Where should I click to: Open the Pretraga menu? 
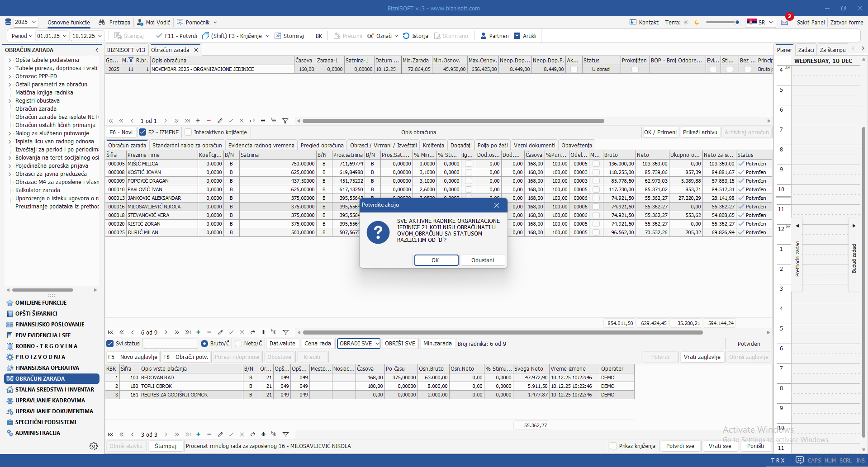coord(115,23)
